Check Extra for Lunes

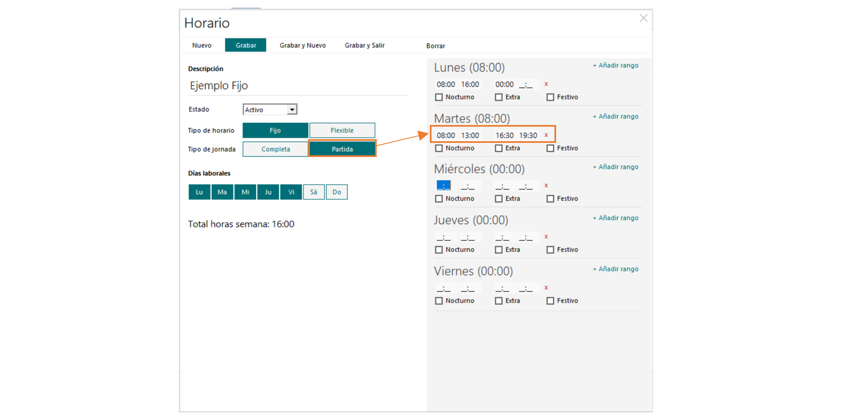(499, 97)
